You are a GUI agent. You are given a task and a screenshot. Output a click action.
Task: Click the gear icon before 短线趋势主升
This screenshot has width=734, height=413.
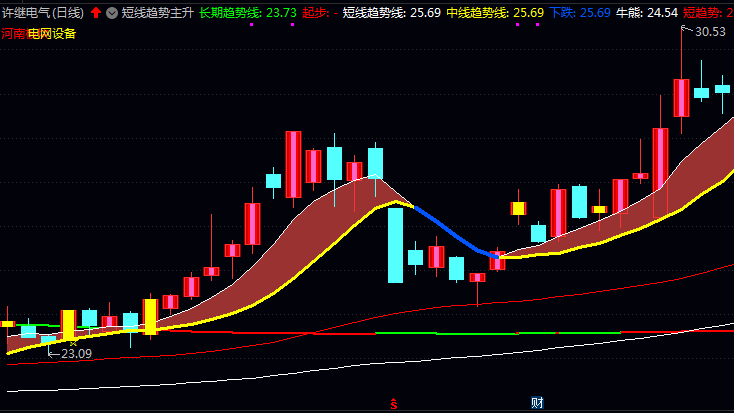pyautogui.click(x=111, y=13)
